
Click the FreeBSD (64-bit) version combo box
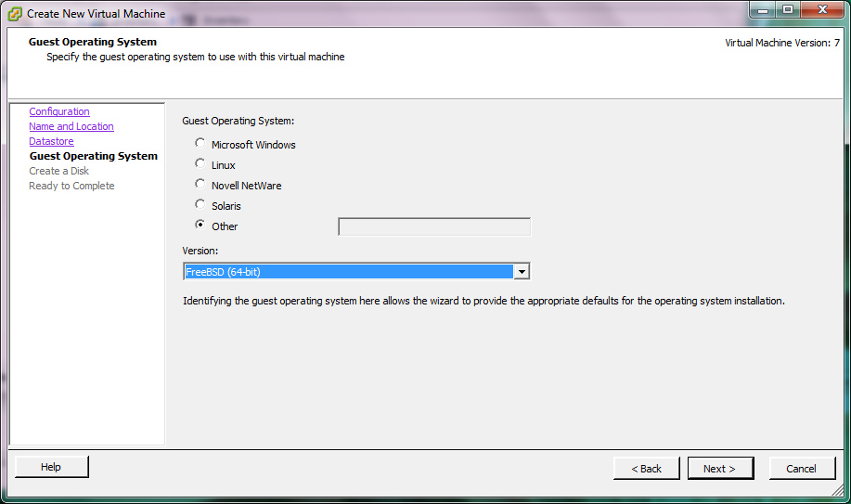(x=356, y=272)
